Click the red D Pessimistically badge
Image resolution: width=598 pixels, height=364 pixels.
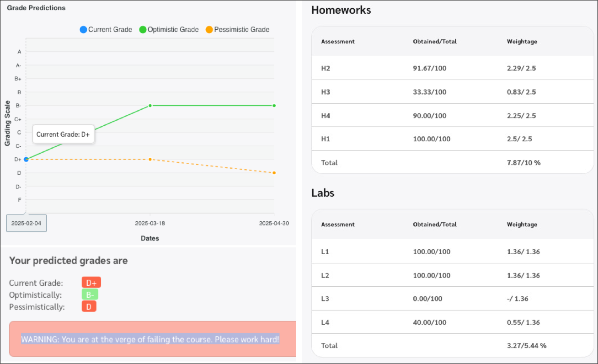pos(89,307)
